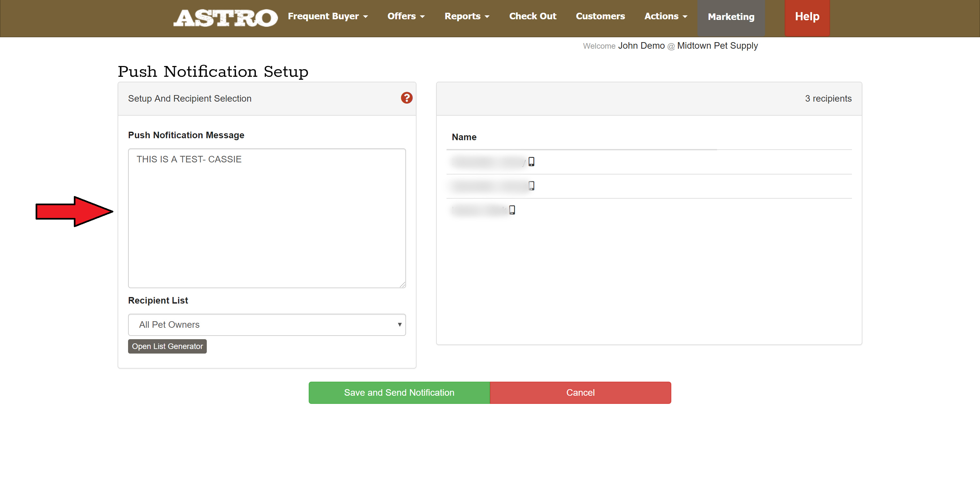
Task: Open the Customers page
Action: (600, 16)
